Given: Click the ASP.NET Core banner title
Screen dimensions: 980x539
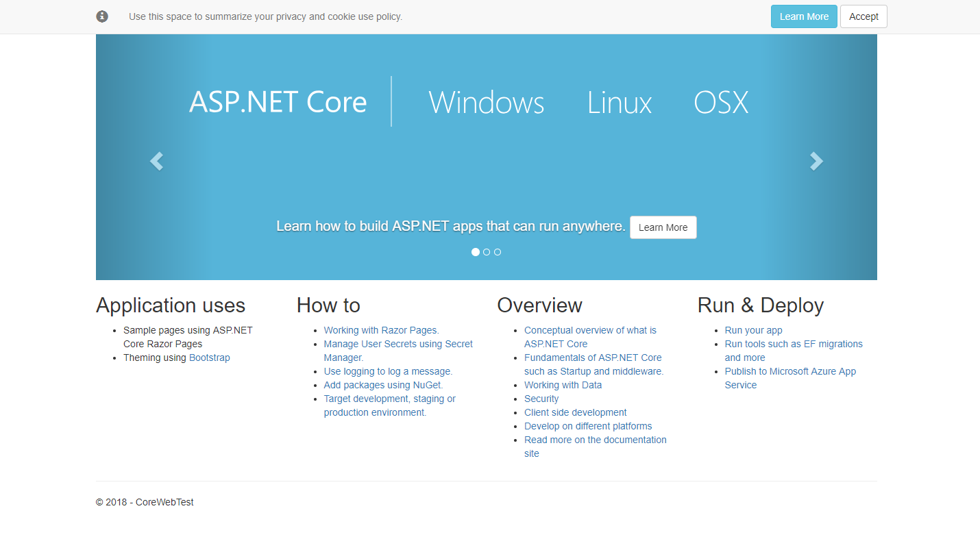Looking at the screenshot, I should (x=278, y=102).
